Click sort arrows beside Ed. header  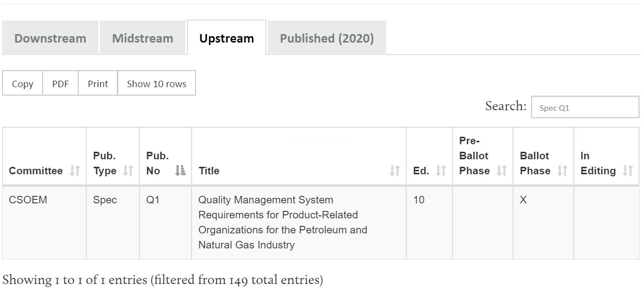click(x=441, y=171)
